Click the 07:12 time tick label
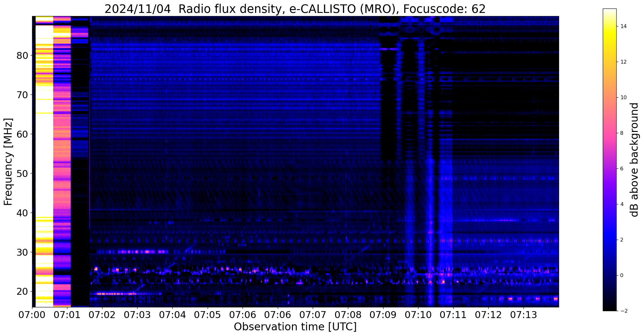Screen dimensions: 644x336 click(x=489, y=315)
